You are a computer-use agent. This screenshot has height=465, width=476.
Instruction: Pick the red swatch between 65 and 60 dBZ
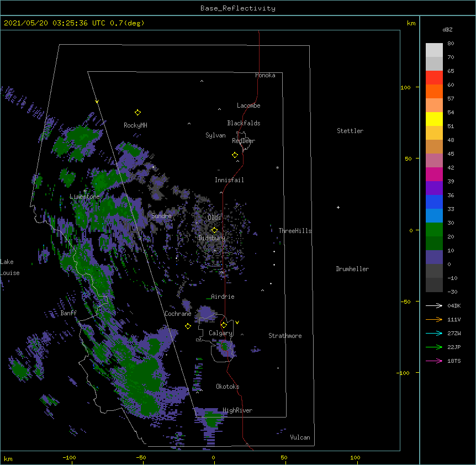click(x=434, y=78)
